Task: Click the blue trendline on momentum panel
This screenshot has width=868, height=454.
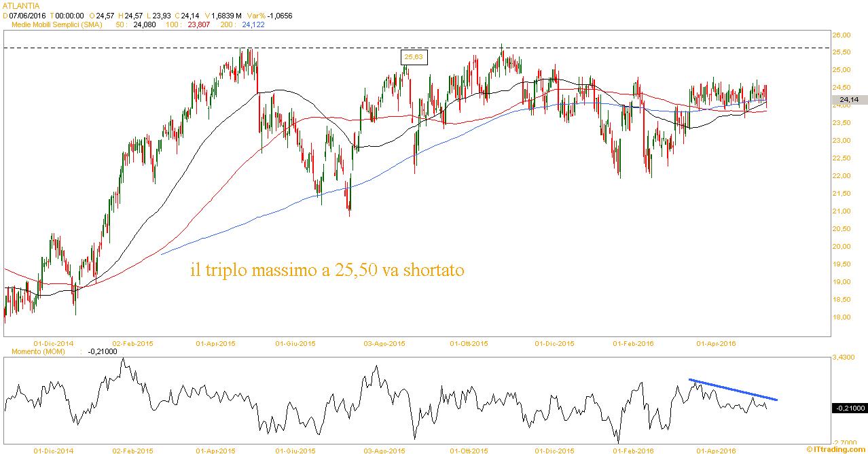Action: tap(734, 389)
